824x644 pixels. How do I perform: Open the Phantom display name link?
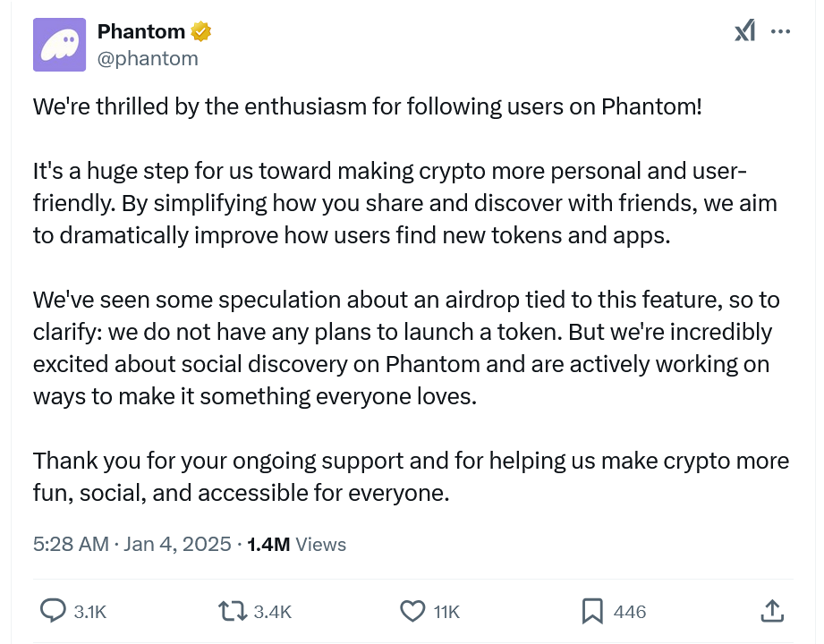pyautogui.click(x=140, y=32)
